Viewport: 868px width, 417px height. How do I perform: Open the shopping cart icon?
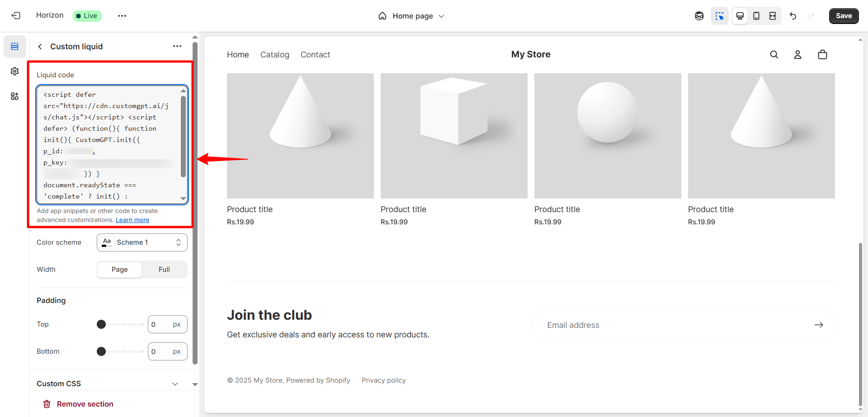(x=822, y=55)
